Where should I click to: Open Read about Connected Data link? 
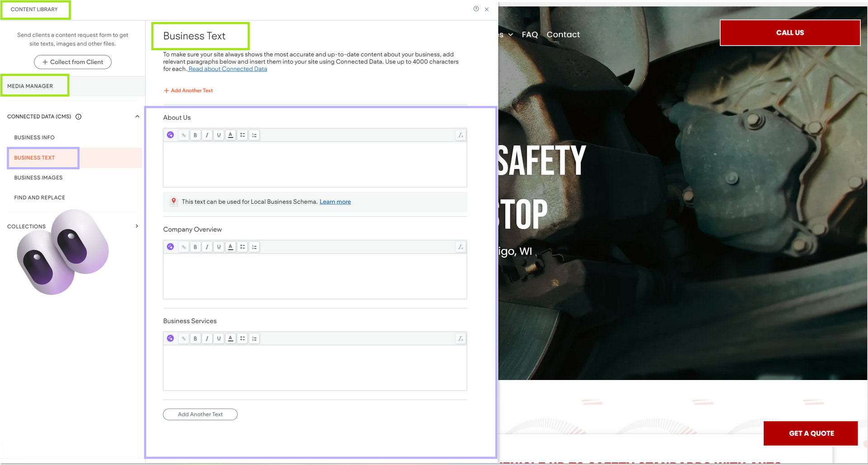click(x=227, y=69)
